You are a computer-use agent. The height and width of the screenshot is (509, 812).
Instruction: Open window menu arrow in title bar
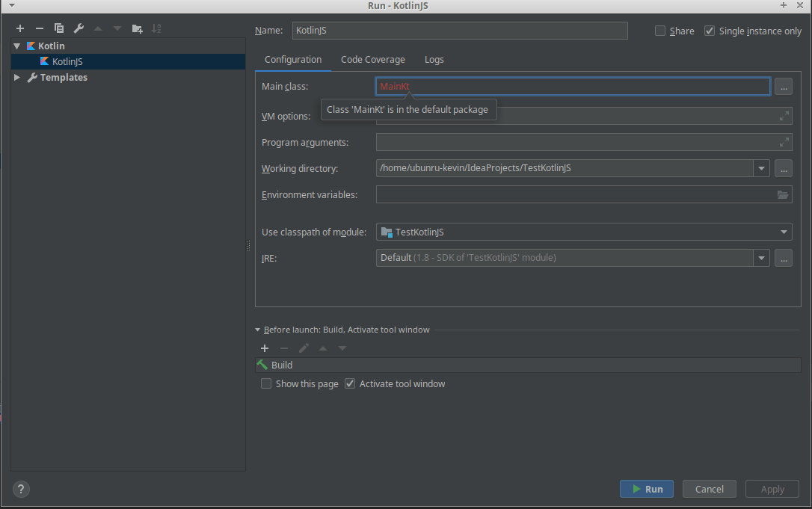11,6
